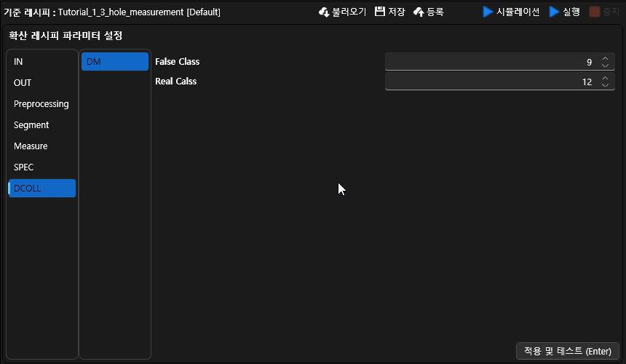Click into the False Class input field
The image size is (626, 364).
pos(488,62)
